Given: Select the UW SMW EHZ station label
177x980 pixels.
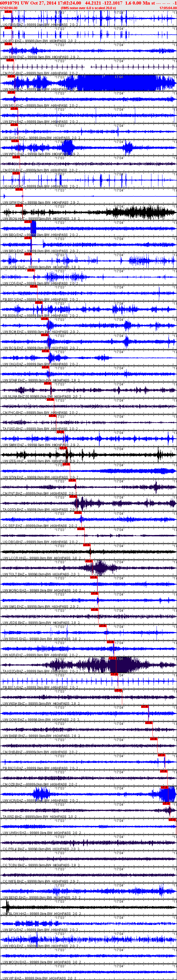Looking at the screenshot, I should coord(41,445).
